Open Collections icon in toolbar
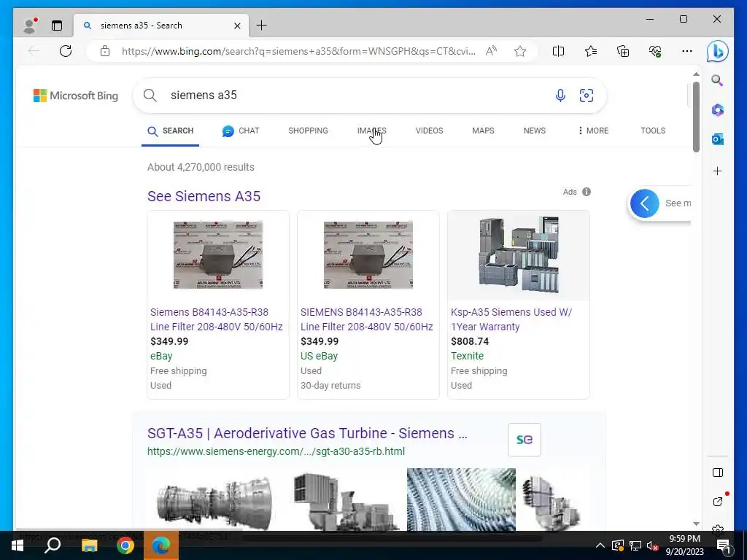Screen dimensions: 747x560 [x=623, y=51]
